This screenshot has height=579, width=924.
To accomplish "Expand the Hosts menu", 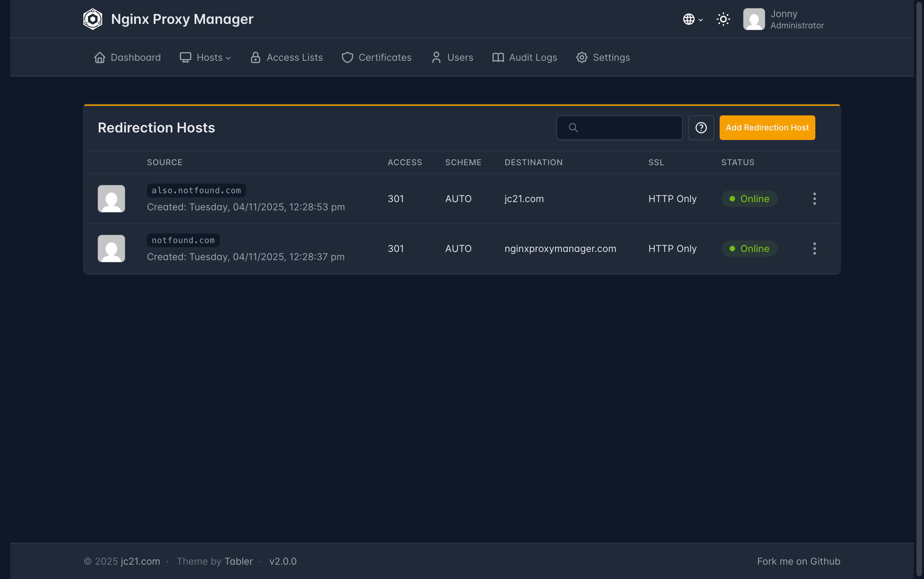I will tap(205, 57).
